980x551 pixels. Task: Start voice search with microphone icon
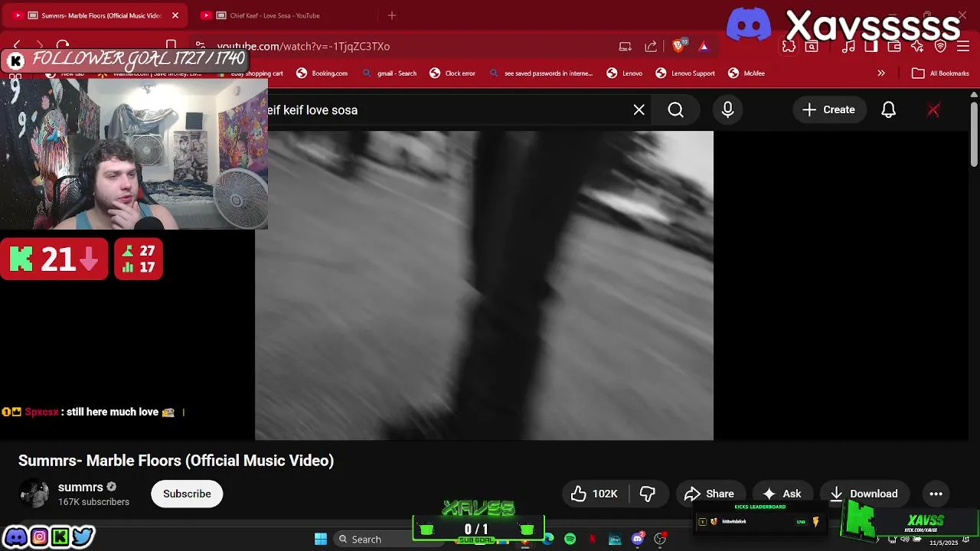coord(727,110)
